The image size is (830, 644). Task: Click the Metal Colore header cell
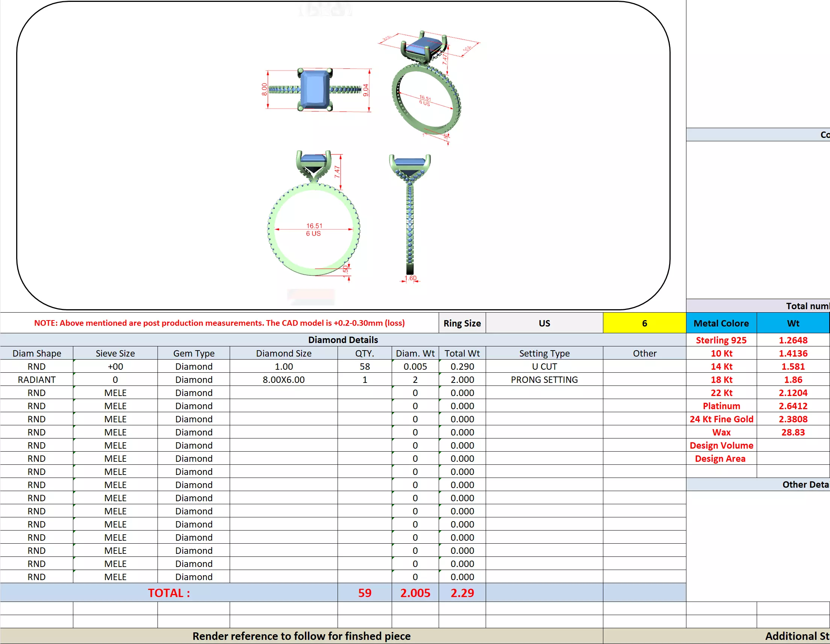(x=721, y=323)
